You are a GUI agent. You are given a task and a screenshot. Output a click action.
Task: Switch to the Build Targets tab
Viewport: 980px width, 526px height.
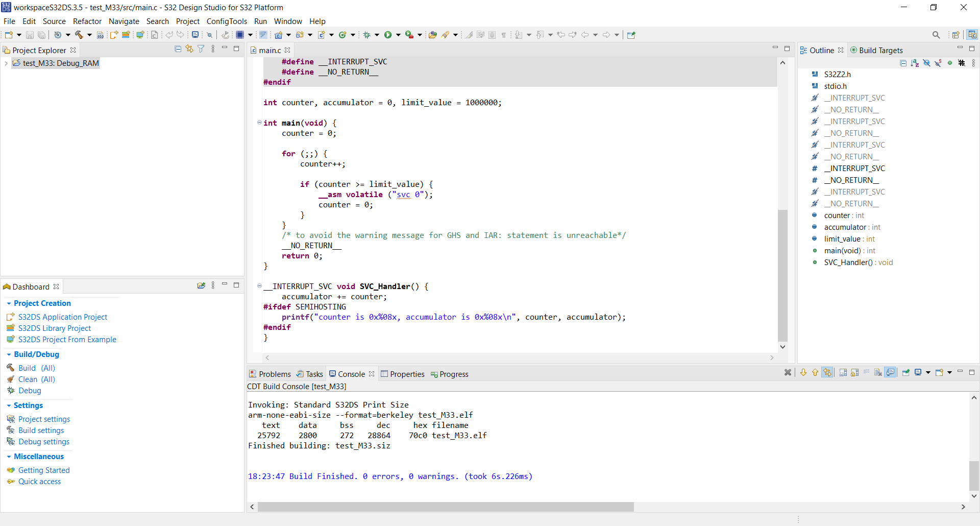(x=876, y=50)
